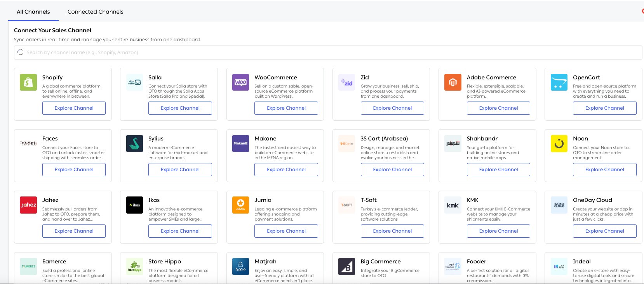This screenshot has width=644, height=284.
Task: Explore the Faces channel
Action: point(74,170)
